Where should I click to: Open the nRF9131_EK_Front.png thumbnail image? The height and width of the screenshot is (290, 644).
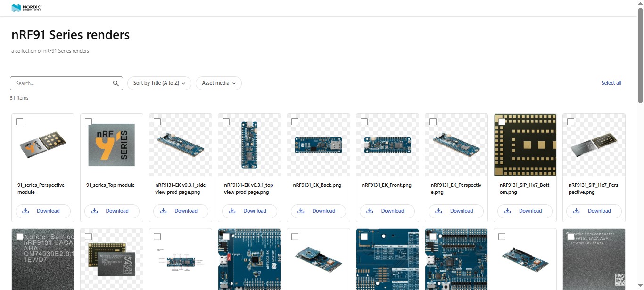tap(387, 145)
